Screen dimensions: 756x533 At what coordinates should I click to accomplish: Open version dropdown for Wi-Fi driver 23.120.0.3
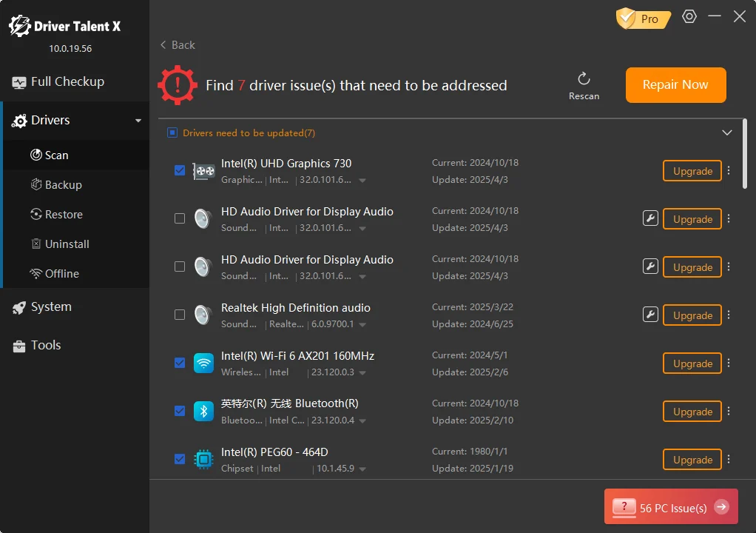[x=362, y=373]
